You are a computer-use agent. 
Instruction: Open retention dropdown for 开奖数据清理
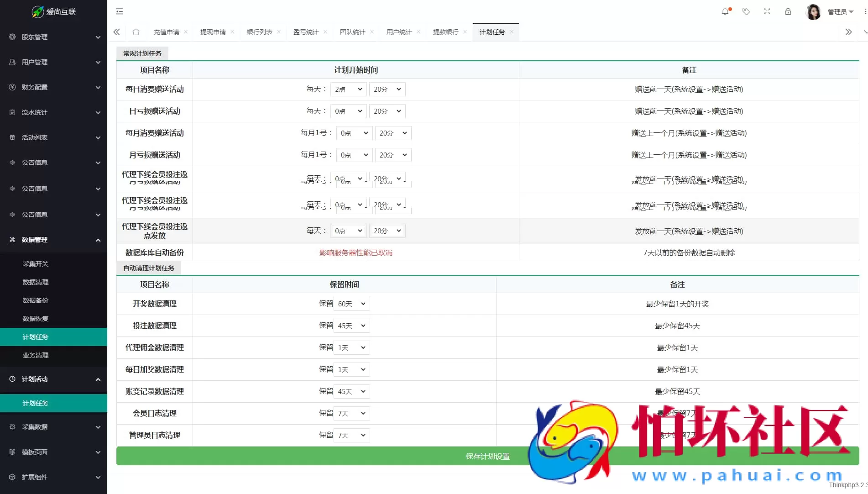click(351, 304)
